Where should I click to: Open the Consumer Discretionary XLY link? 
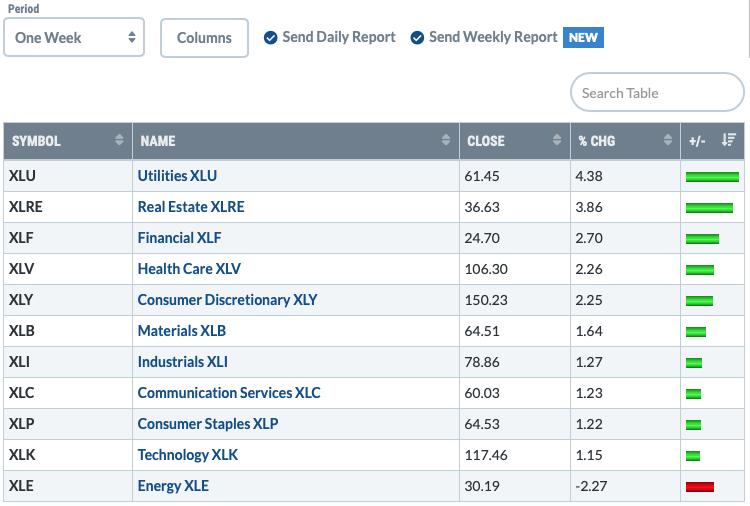pyautogui.click(x=227, y=300)
